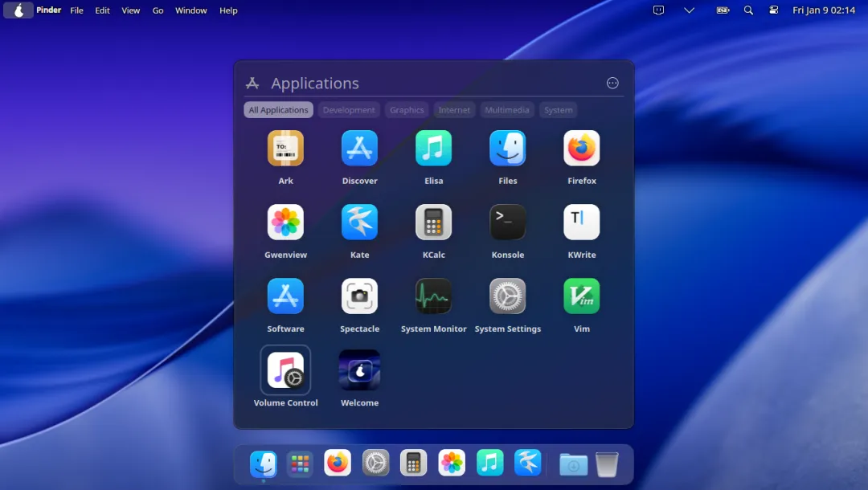Open Kate bird icon in dock
Viewport: 868px width, 490px height.
pyautogui.click(x=527, y=463)
